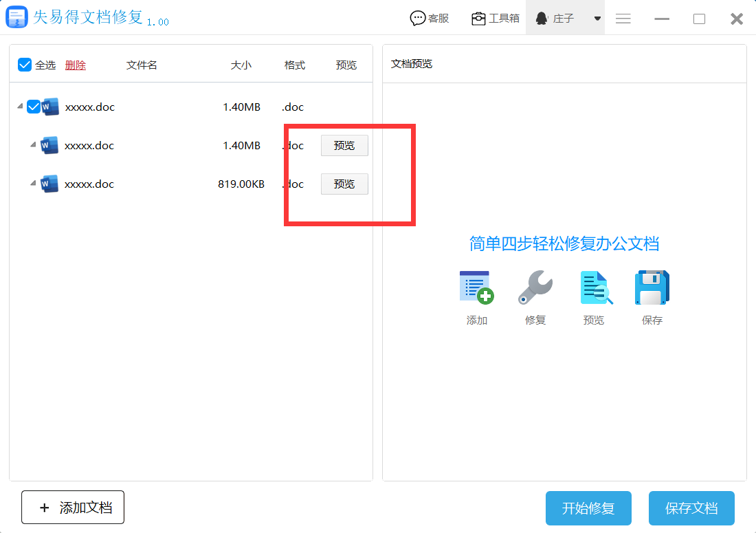
Task: Preview the 819.00KB document
Action: click(344, 184)
